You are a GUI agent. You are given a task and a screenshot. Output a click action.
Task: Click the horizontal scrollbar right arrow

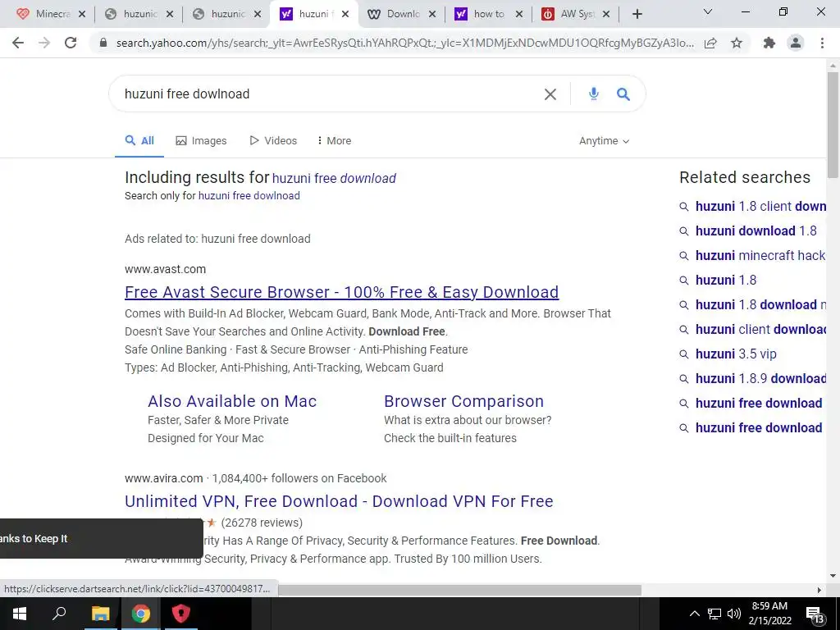pos(819,590)
